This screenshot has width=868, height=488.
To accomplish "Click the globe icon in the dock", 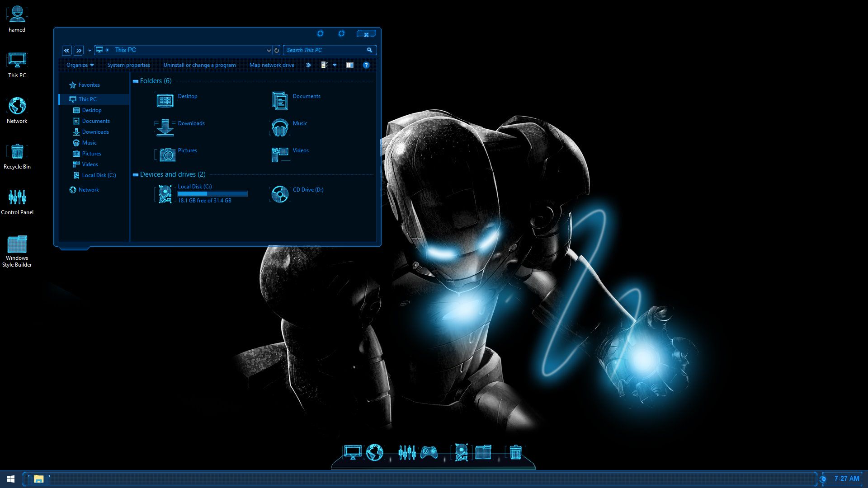I will [375, 452].
